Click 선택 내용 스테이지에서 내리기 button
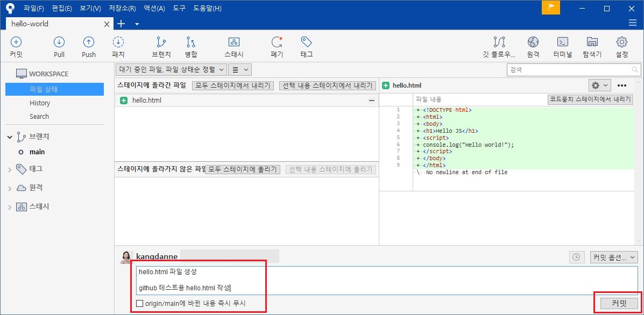 327,85
